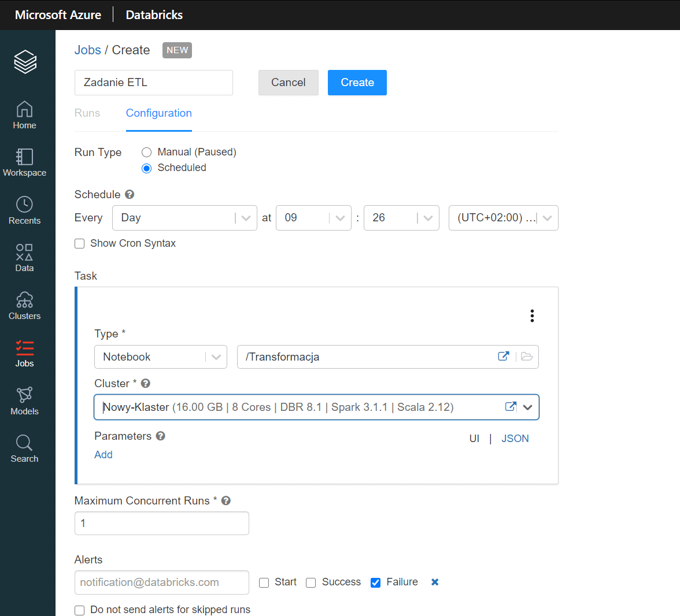Uncheck the Failure alert checkbox
The width and height of the screenshot is (680, 616).
375,582
